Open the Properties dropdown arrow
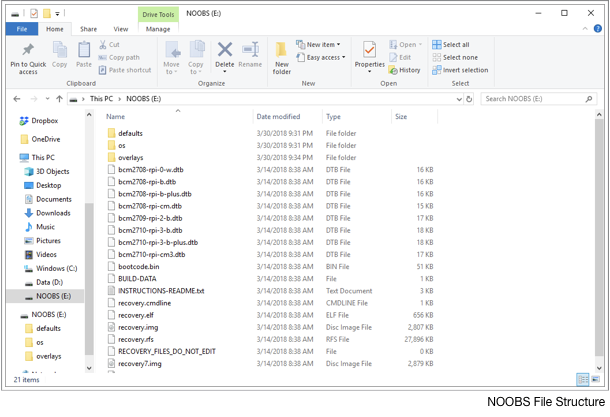 tap(370, 72)
